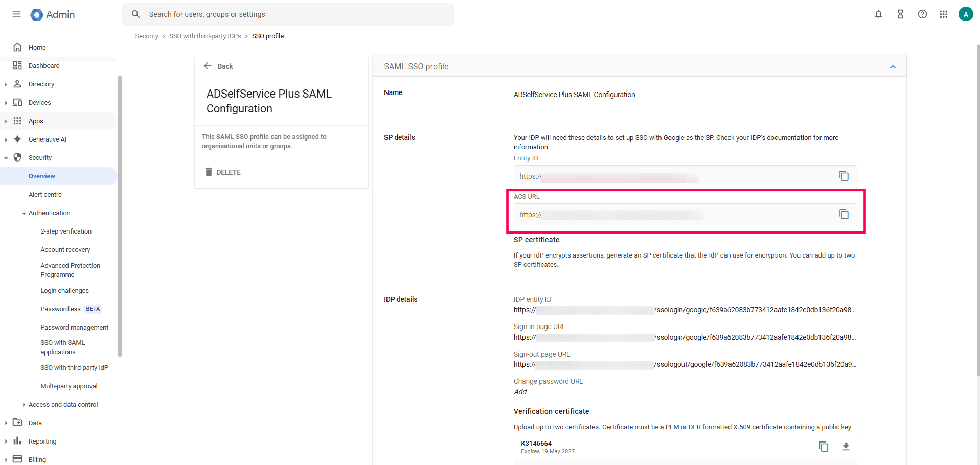Collapse the SAML SSO profile card

point(893,66)
